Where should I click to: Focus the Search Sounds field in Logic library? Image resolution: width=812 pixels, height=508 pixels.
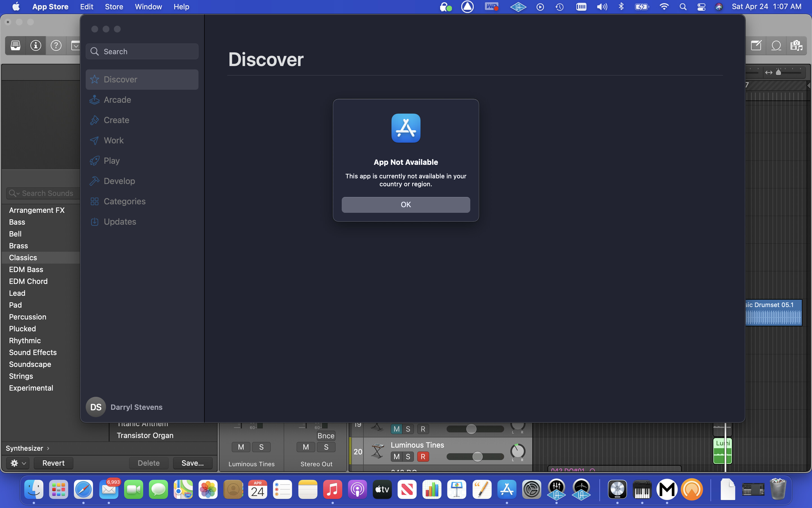coord(43,193)
